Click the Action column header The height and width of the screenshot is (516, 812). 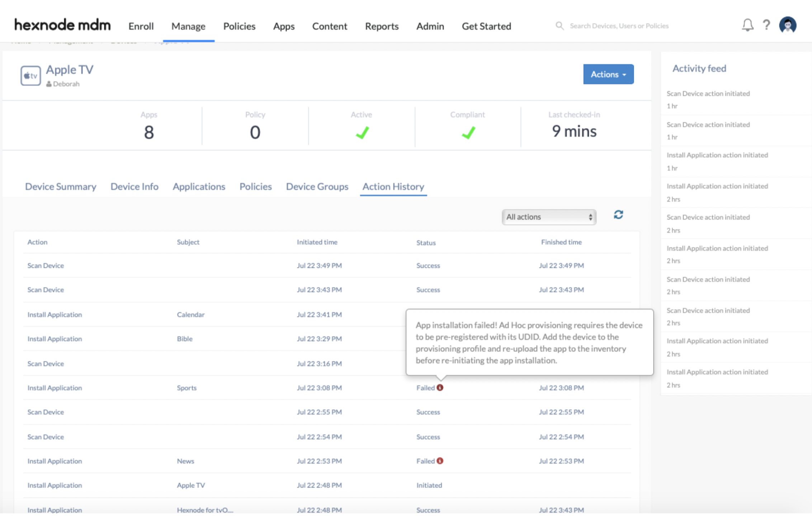(x=37, y=242)
